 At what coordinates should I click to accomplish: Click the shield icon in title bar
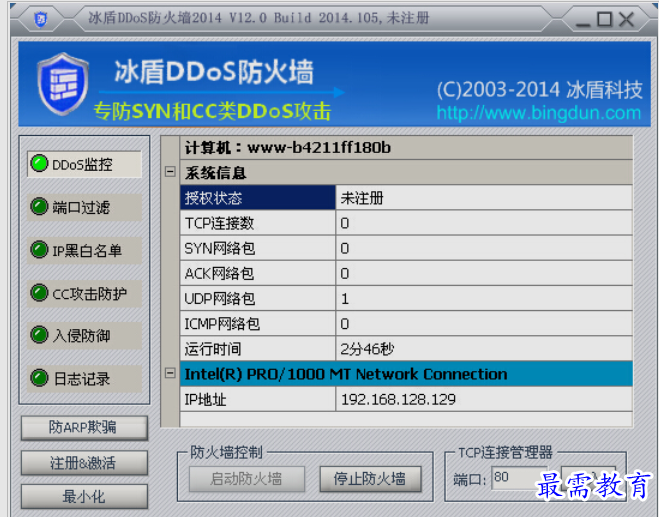(40, 19)
